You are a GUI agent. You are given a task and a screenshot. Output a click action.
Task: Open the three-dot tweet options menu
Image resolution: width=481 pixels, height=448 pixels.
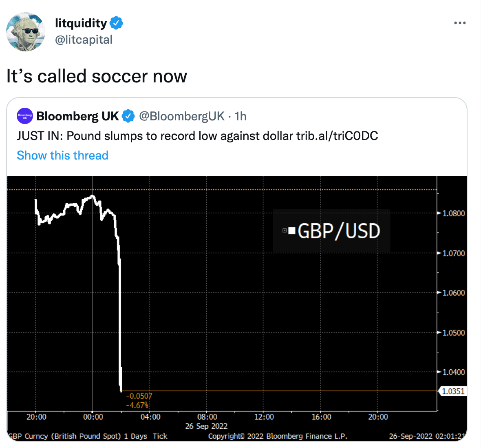tap(460, 23)
